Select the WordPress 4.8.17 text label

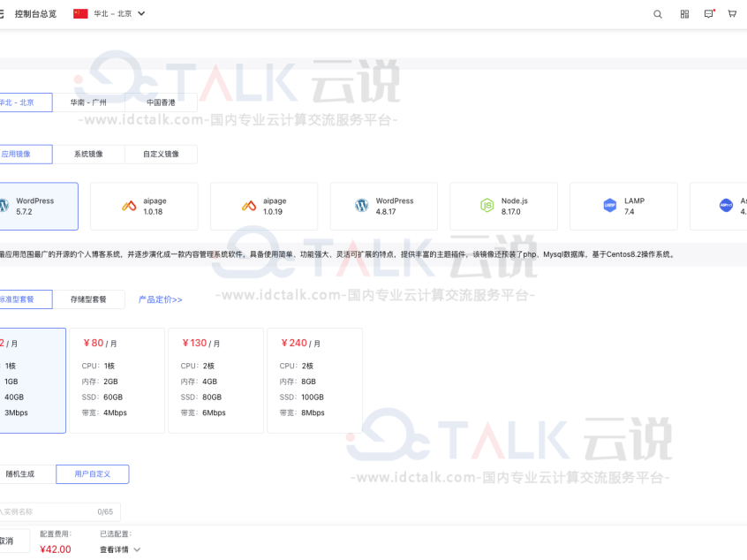coord(395,207)
